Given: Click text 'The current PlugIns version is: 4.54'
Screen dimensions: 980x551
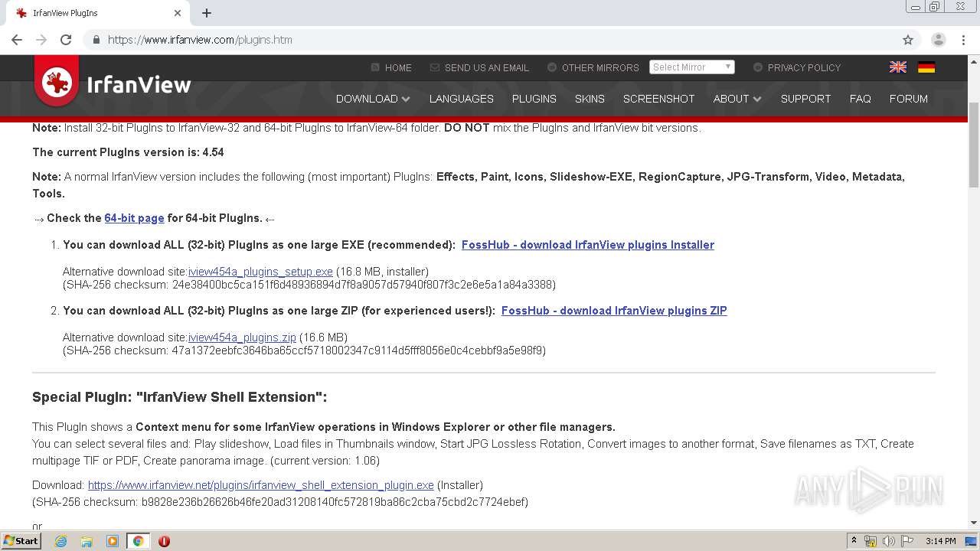Looking at the screenshot, I should [x=128, y=152].
